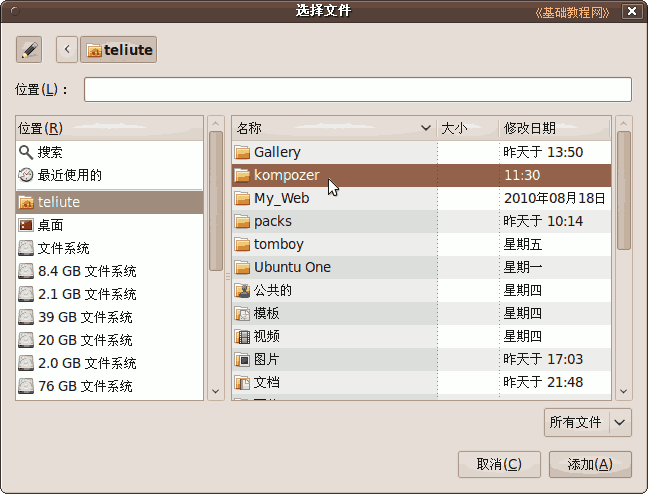
Task: Click 11:30 in the kompozer row
Action: point(522,175)
